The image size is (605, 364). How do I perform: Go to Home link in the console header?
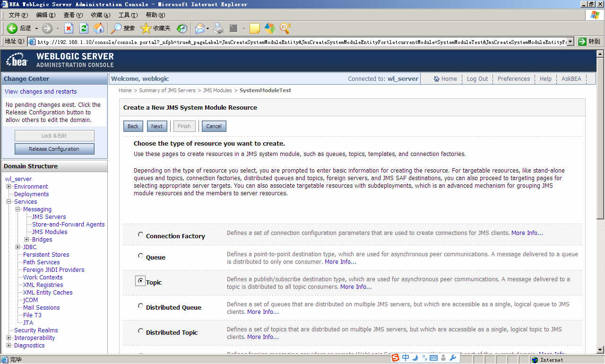coord(445,79)
